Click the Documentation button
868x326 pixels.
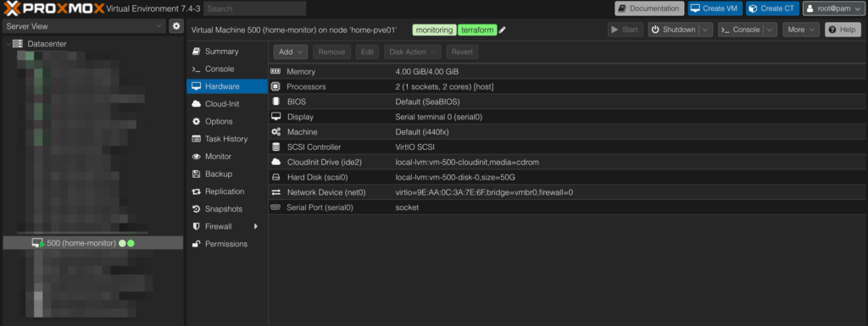pos(648,8)
